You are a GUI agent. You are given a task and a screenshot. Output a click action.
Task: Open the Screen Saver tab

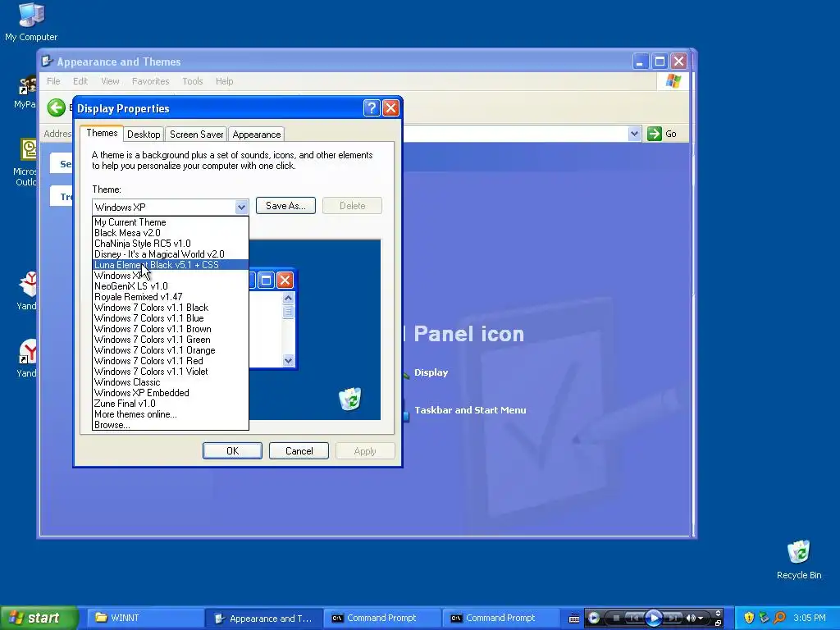click(x=196, y=135)
